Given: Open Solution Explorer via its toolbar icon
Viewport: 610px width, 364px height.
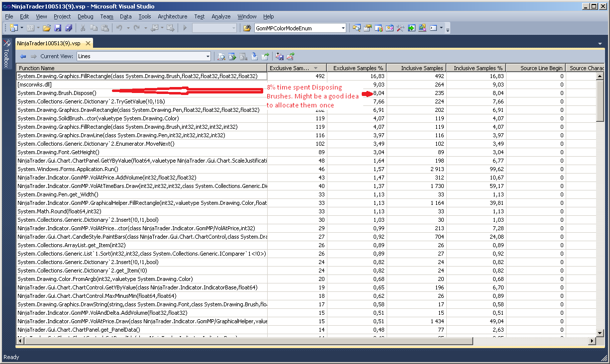Looking at the screenshot, I should (x=356, y=28).
